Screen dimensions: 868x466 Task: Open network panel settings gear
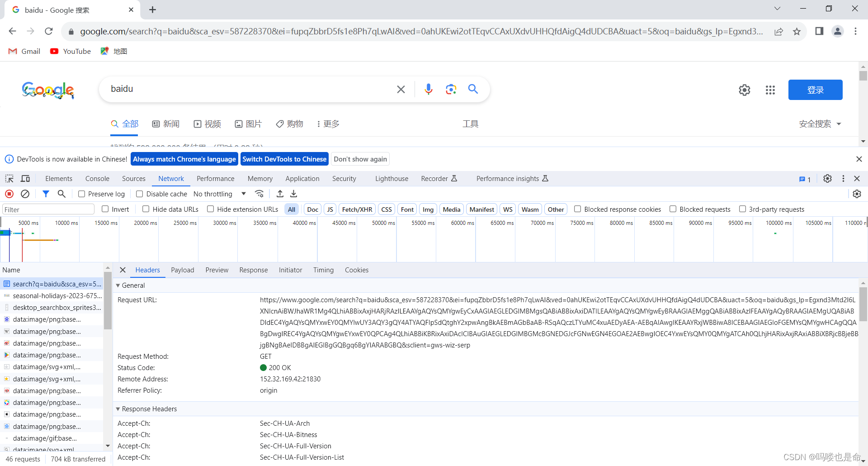(x=857, y=194)
